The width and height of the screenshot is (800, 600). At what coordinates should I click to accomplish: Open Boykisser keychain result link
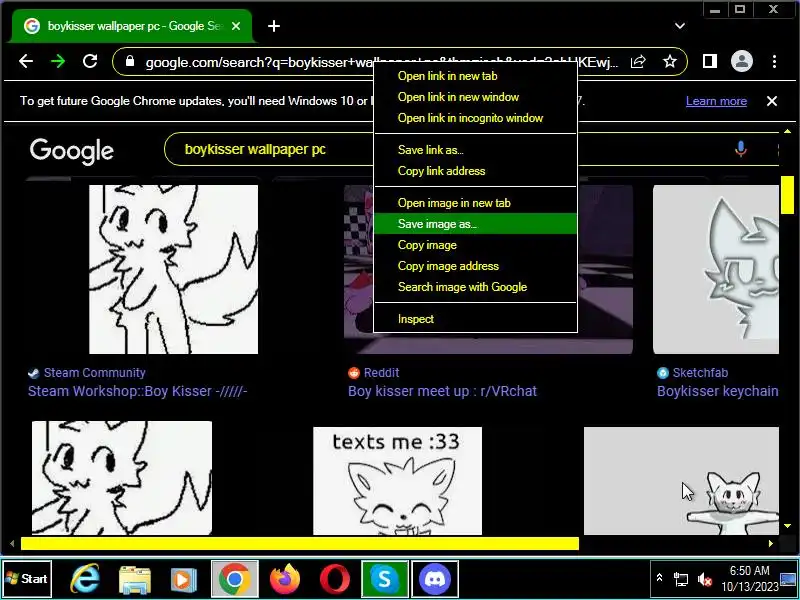(718, 391)
